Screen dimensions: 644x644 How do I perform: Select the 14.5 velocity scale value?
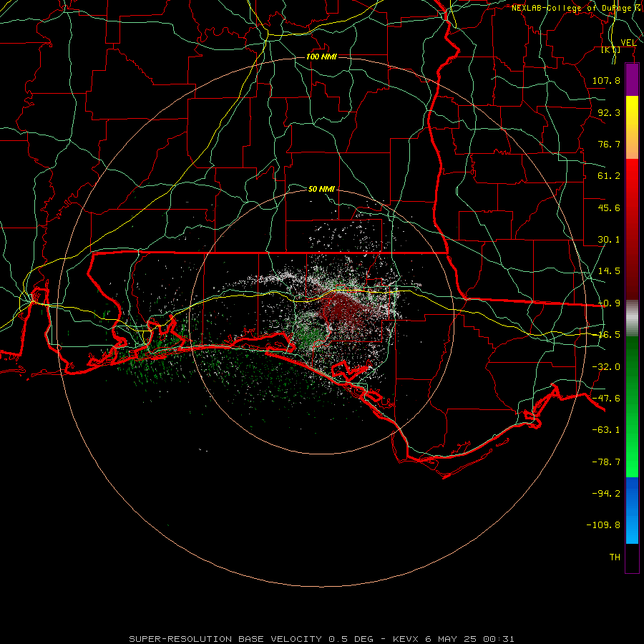[609, 271]
